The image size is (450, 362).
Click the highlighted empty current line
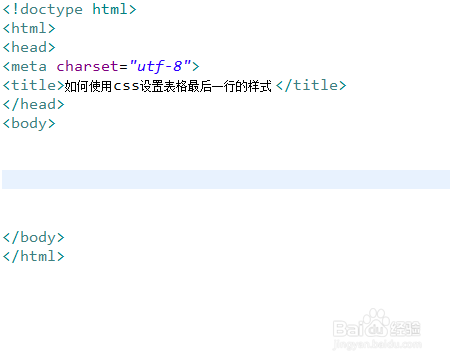click(226, 179)
